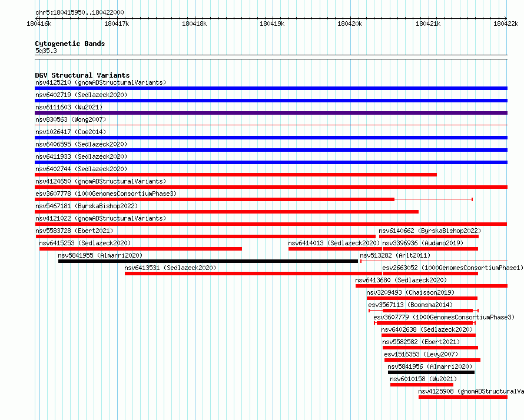524x420 pixels.
Task: Open the nsv4121022 (gnomADStructuralVariants) label
Action: pyautogui.click(x=101, y=218)
